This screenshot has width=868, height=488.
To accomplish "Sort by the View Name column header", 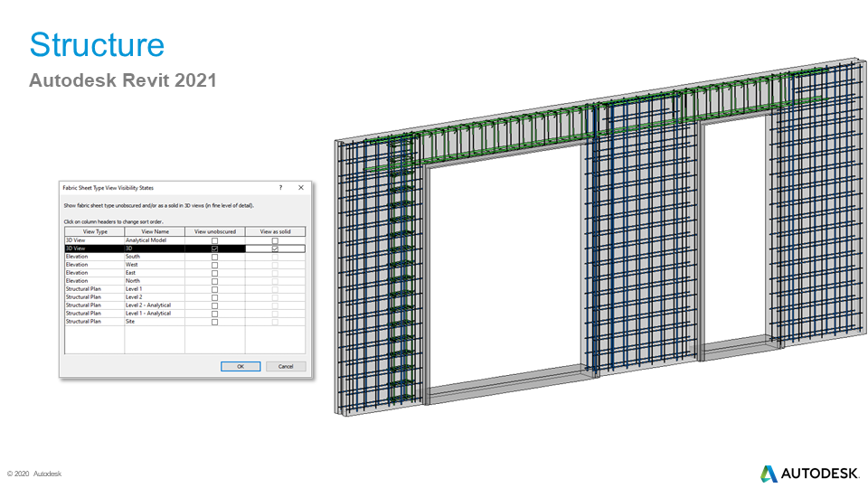I will (x=155, y=232).
